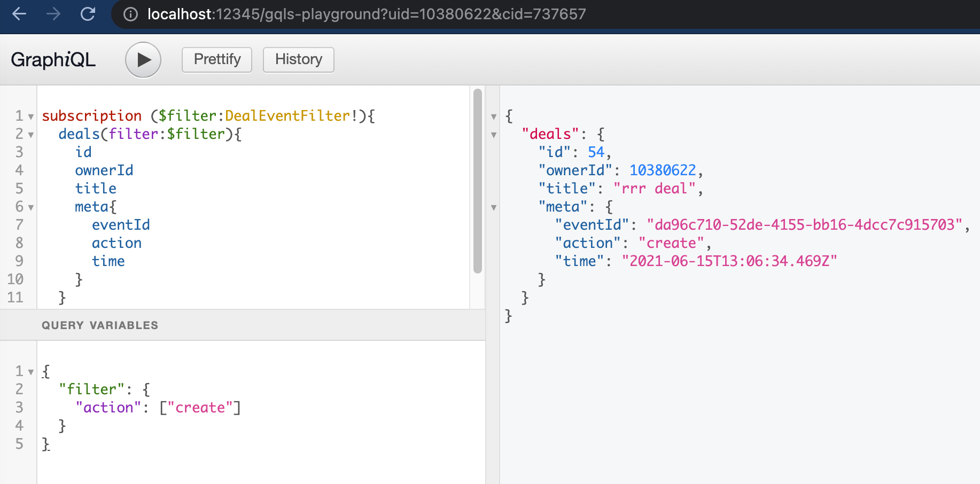Place cursor on 'ownerId' field in the query
Viewport: 980px width, 484px height.
[104, 170]
